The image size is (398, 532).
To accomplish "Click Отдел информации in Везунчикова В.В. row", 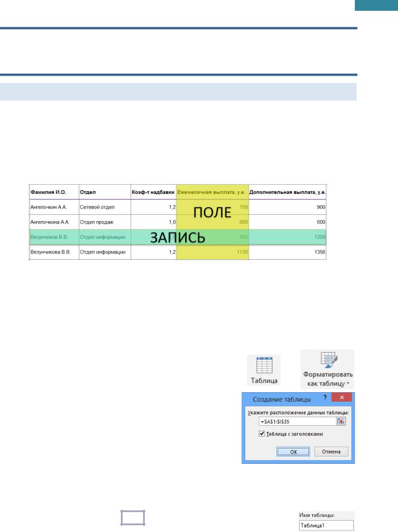I will 105,252.
